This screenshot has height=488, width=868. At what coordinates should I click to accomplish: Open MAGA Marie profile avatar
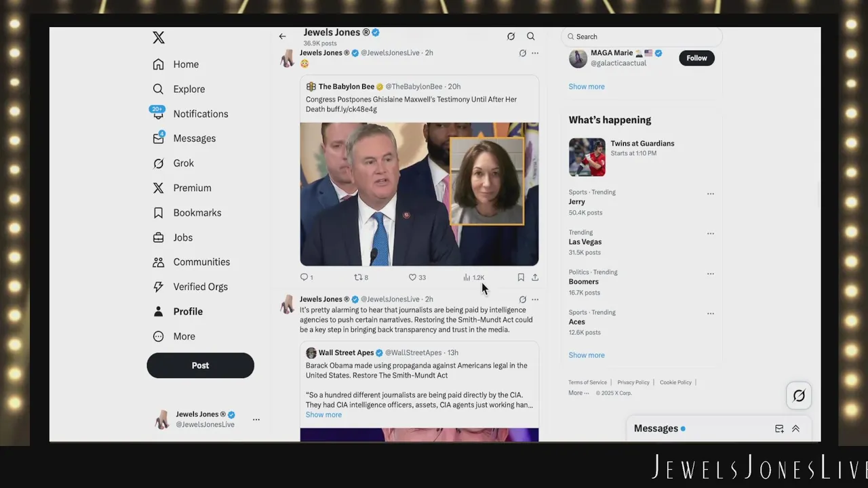[578, 58]
